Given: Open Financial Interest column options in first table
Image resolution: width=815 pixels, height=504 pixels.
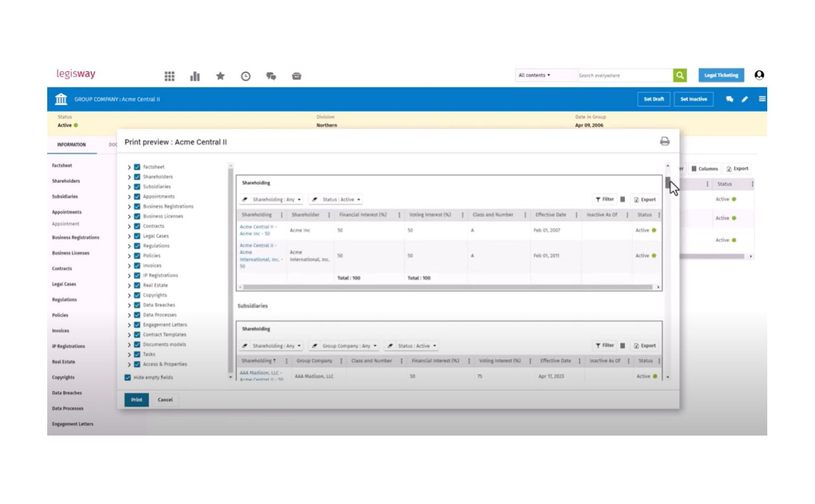Looking at the screenshot, I should (x=399, y=215).
